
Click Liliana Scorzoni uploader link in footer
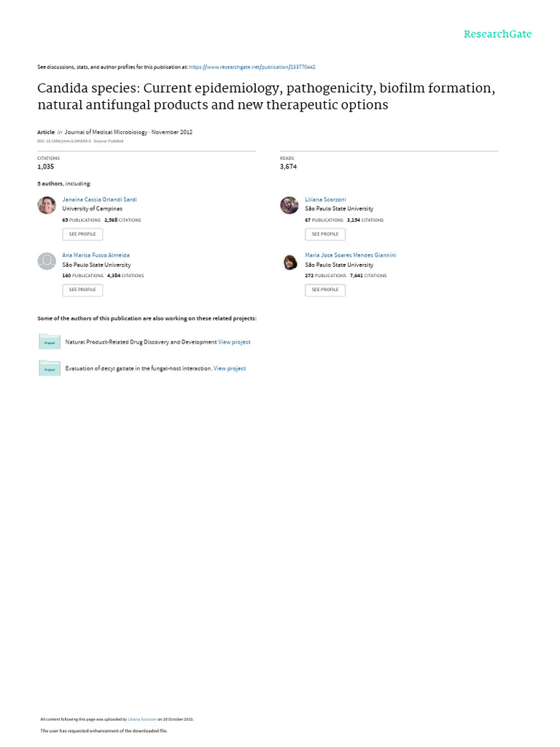click(142, 719)
